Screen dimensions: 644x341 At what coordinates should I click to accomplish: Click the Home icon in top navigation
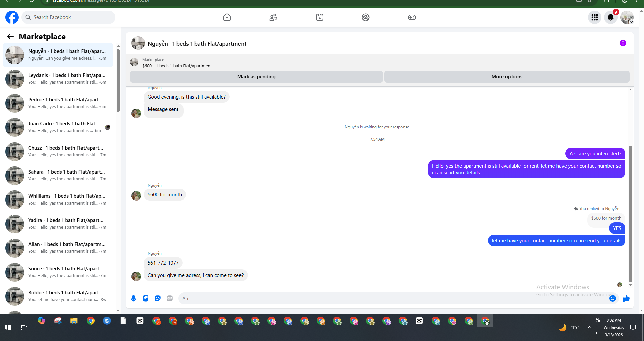coord(227,17)
